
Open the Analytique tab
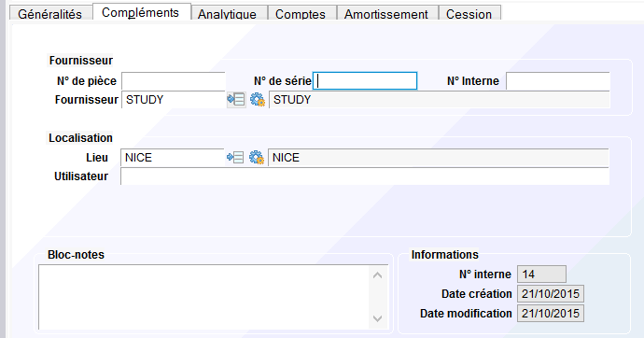pos(227,14)
